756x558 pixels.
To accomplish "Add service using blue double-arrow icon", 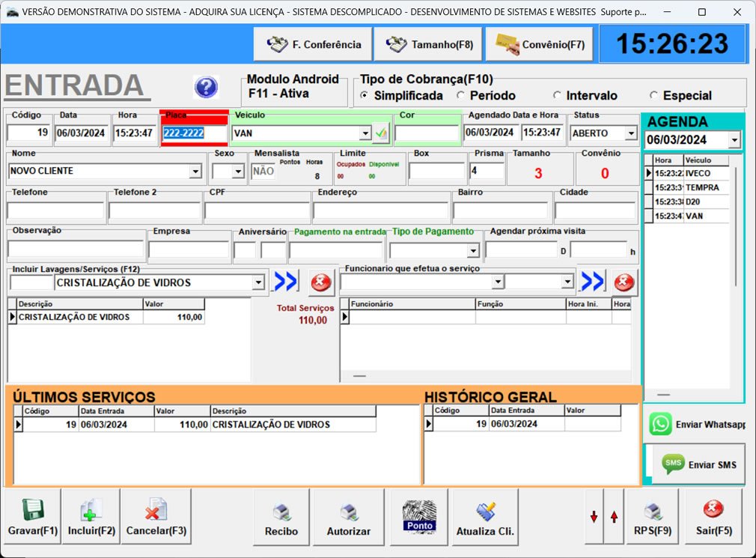I will coord(286,281).
